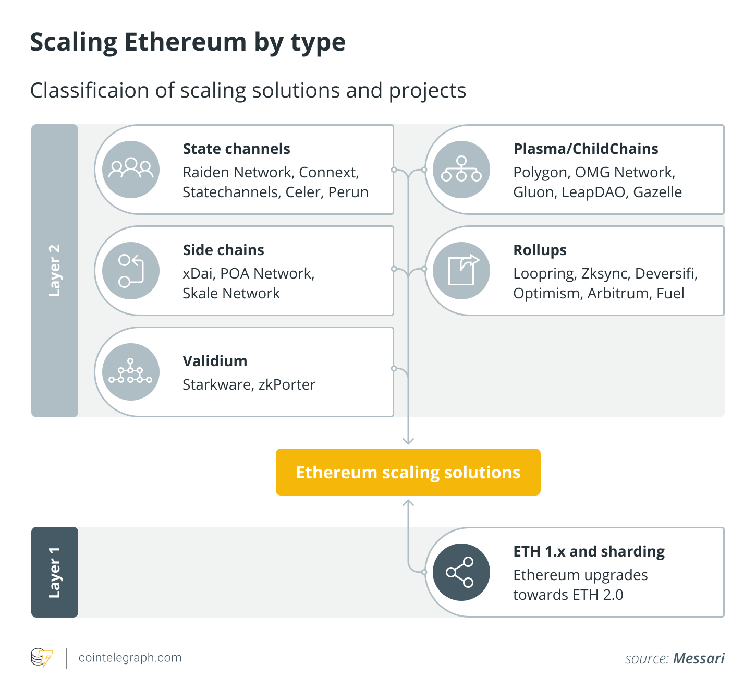Click the Rollups share-arrow icon
The image size is (756, 700).
(x=461, y=271)
